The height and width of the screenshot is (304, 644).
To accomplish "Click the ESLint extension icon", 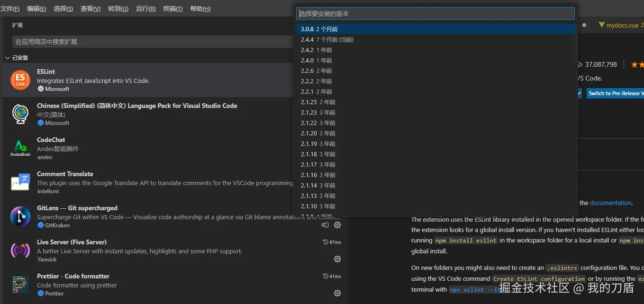I will [x=20, y=80].
